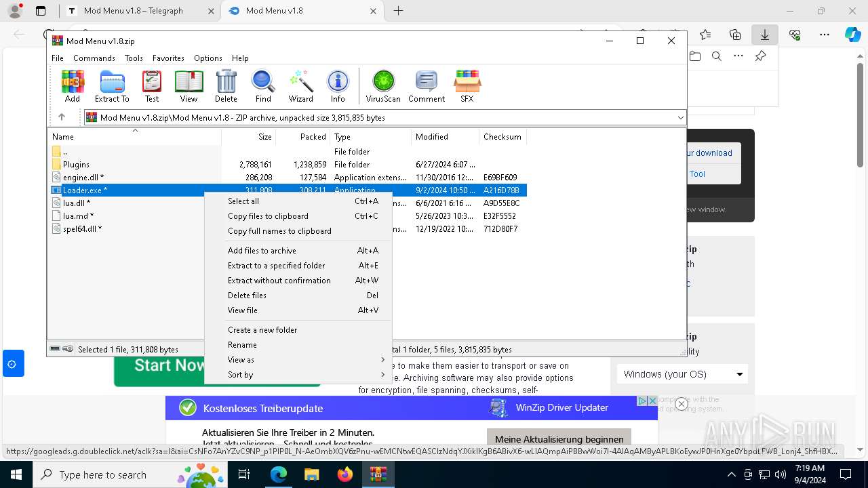Expand the archive path dropdown
The width and height of the screenshot is (868, 488).
tap(680, 118)
